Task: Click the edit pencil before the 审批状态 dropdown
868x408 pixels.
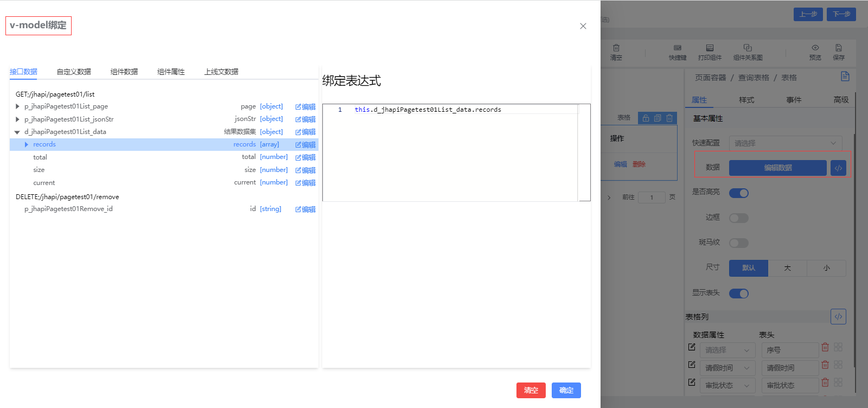Action: click(x=692, y=382)
